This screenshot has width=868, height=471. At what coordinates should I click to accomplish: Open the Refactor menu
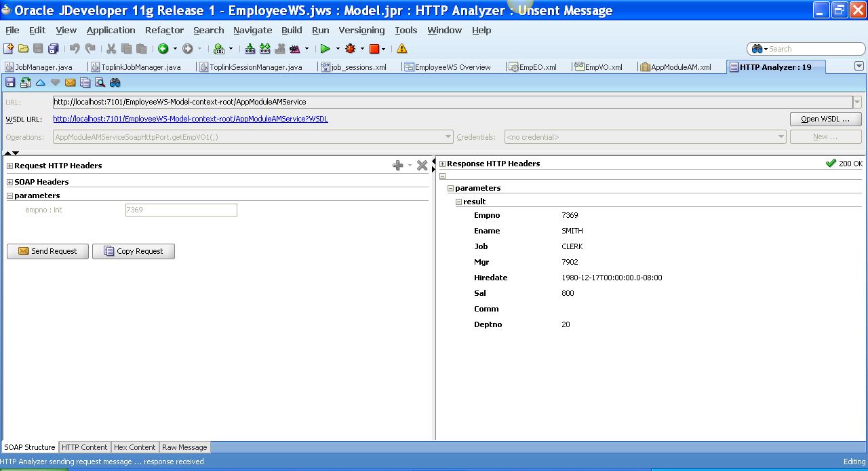(164, 30)
